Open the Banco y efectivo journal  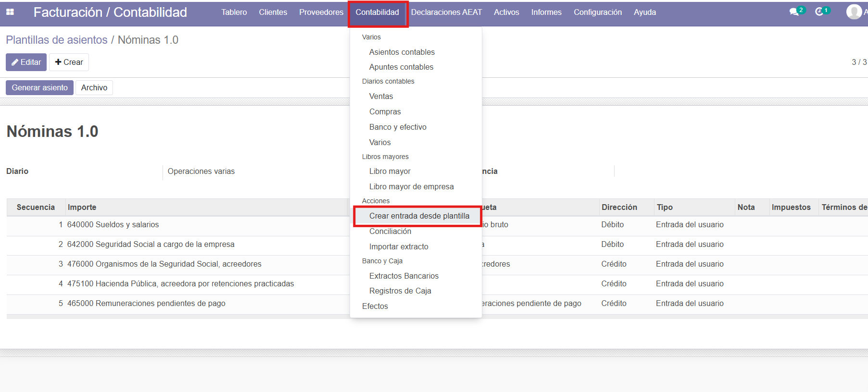398,127
